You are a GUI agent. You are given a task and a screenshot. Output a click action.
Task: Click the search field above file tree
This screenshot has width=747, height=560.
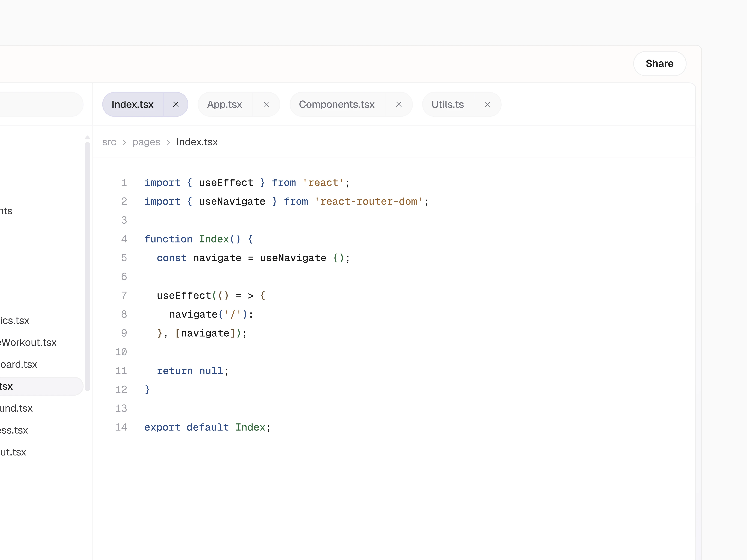[41, 104]
